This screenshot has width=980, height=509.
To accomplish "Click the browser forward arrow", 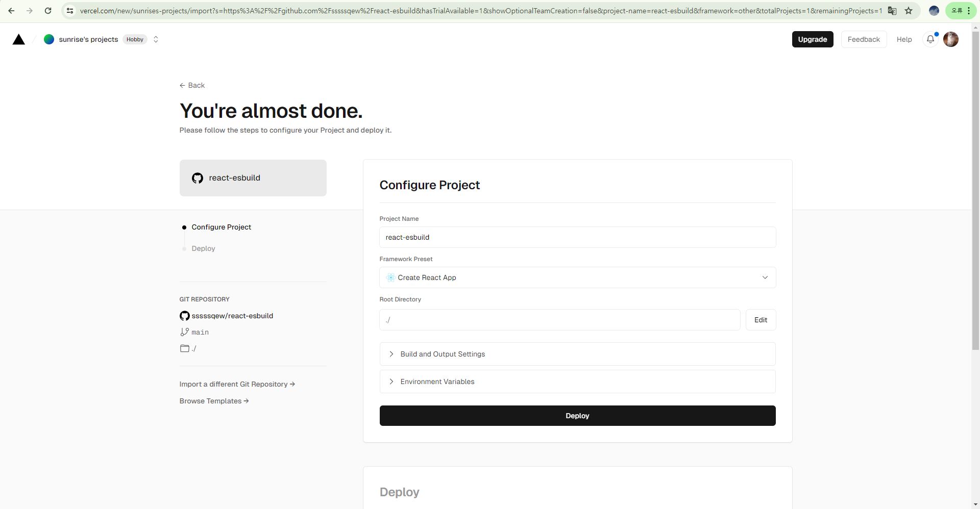I will (x=30, y=11).
